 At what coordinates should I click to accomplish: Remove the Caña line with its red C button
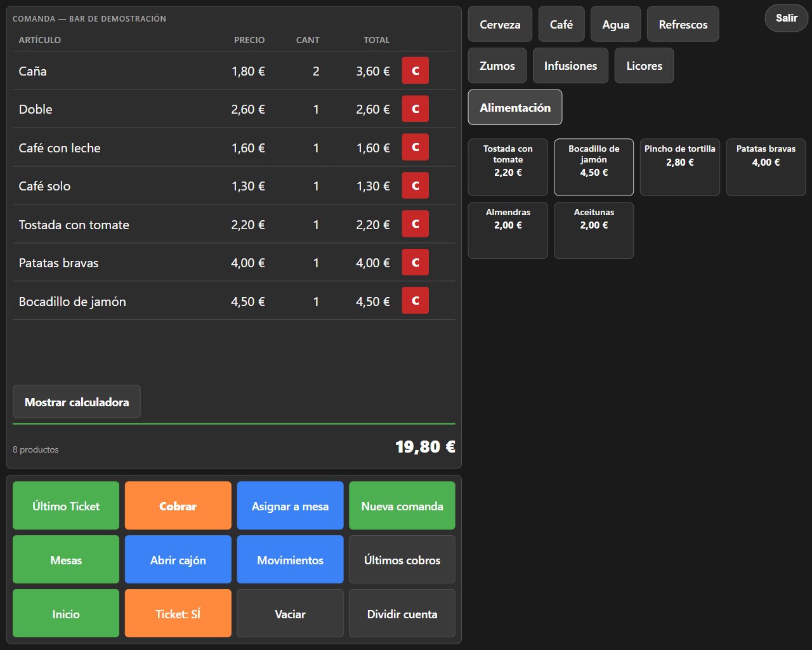point(416,70)
